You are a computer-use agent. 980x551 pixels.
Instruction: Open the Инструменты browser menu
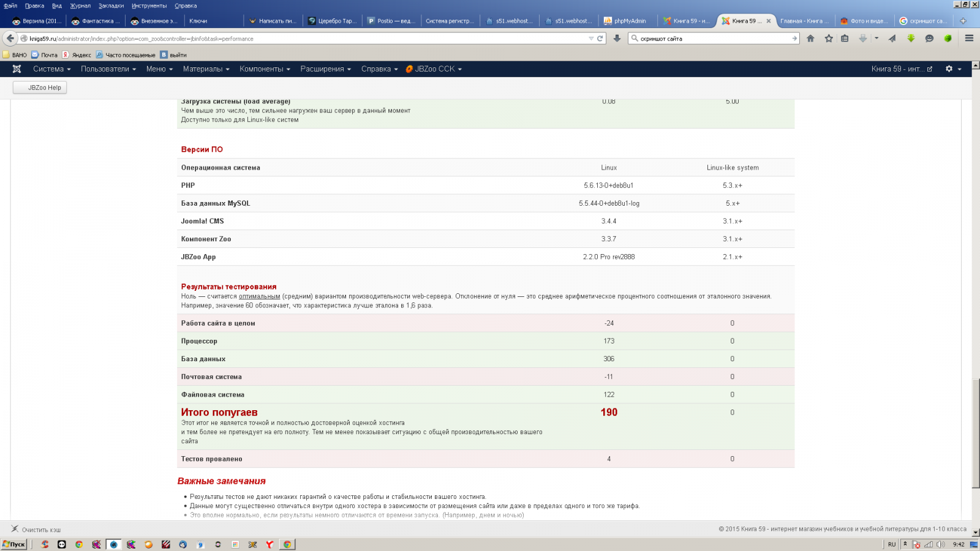click(149, 6)
